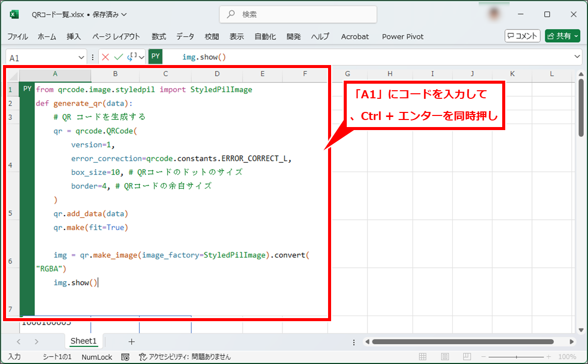Image resolution: width=588 pixels, height=364 pixels.
Task: Click the 100% zoom level
Action: 567,357
